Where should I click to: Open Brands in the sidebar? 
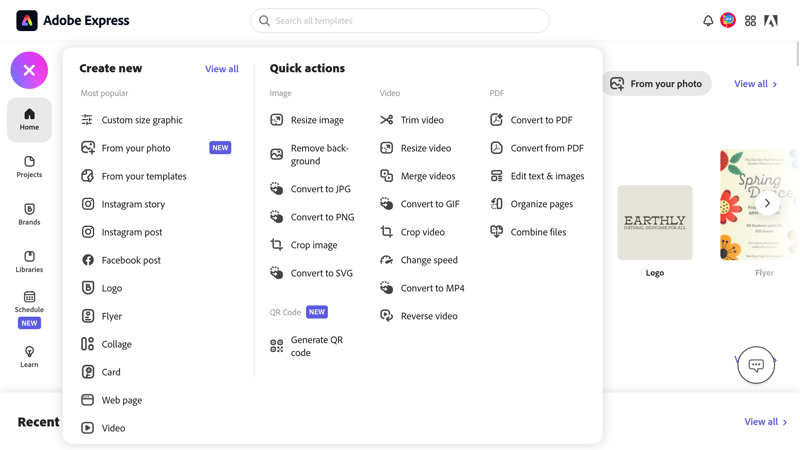[29, 214]
